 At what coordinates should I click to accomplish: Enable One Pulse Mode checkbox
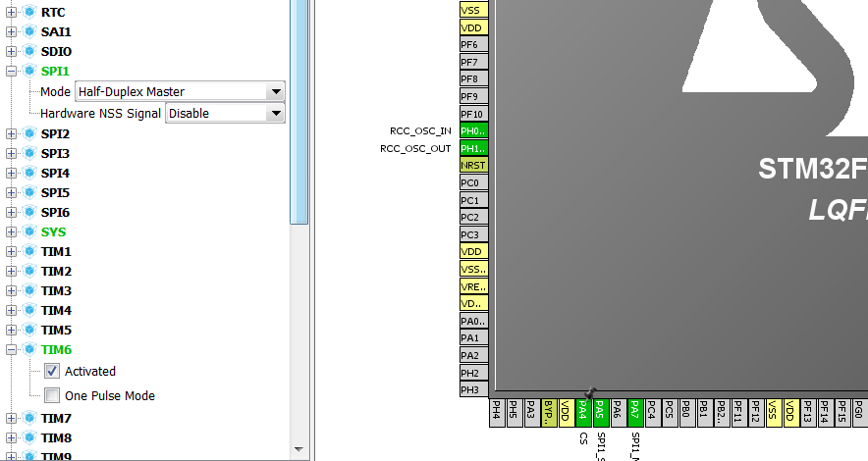[52, 395]
